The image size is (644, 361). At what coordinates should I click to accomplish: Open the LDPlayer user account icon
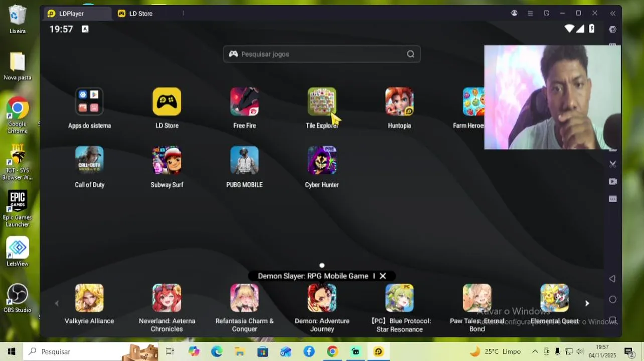pos(514,13)
